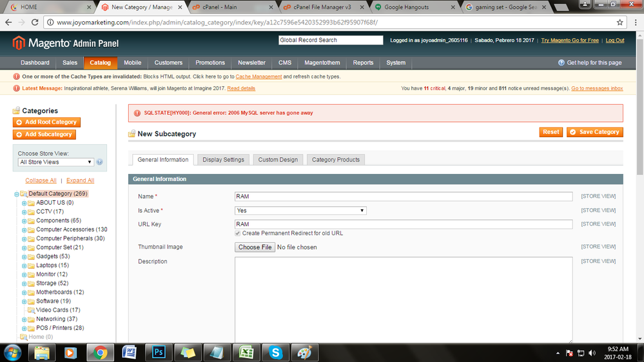Screen dimensions: 644x362
Task: Go back in browser history
Action: (8, 23)
